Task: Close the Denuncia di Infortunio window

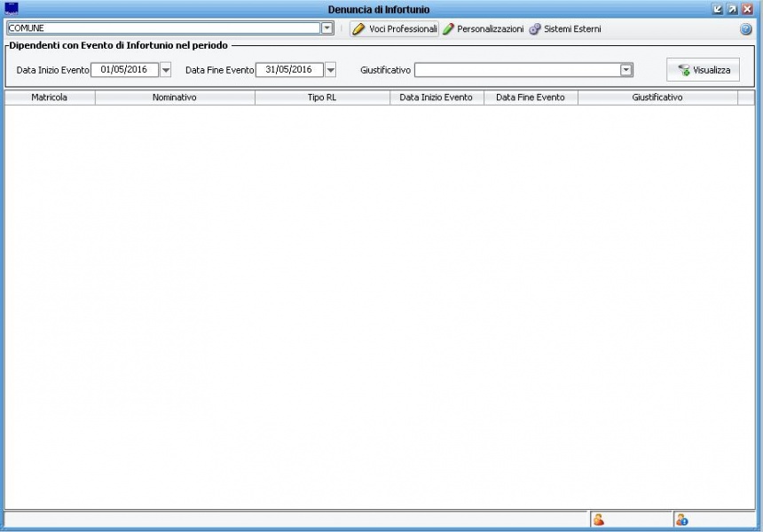Action: click(x=747, y=9)
